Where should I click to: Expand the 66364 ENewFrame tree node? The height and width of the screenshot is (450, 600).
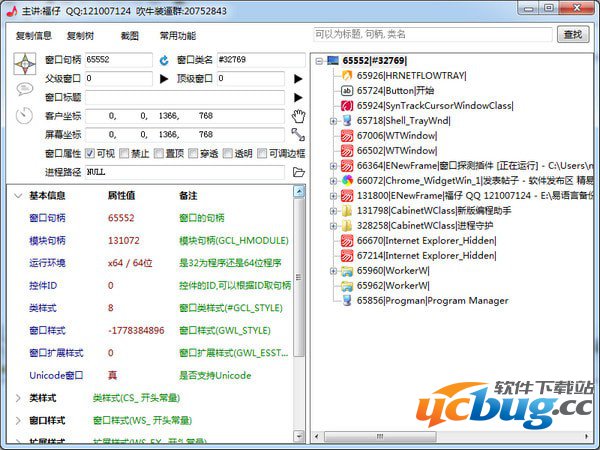pos(333,166)
